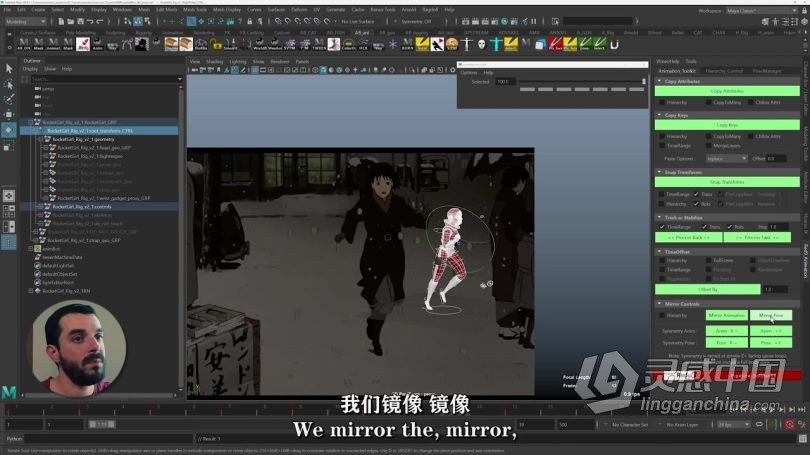This screenshot has width=810, height=455.
Task: Enable TimeRange checkbox under Copy Keys
Action: 662,146
